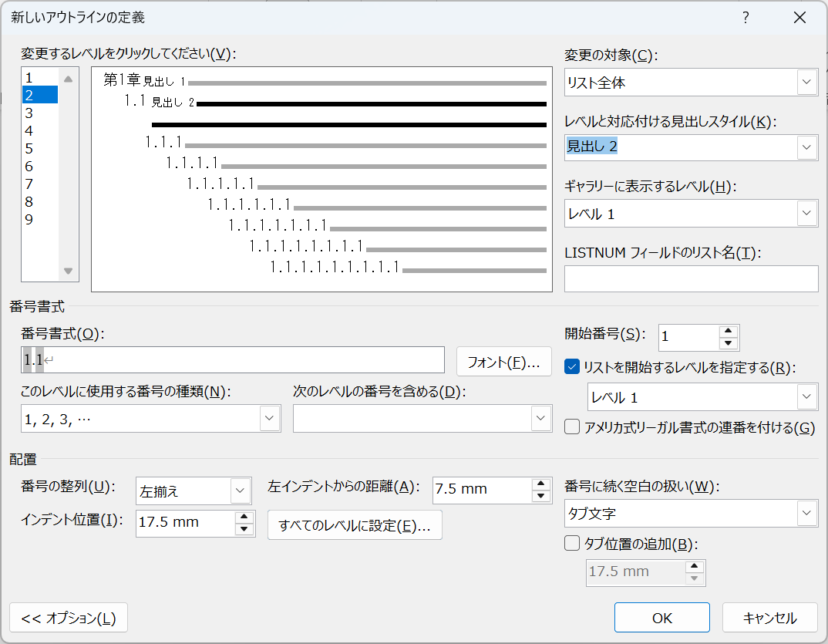Uncheck リストを開始するレベルを指定する
828x644 pixels.
pyautogui.click(x=572, y=368)
